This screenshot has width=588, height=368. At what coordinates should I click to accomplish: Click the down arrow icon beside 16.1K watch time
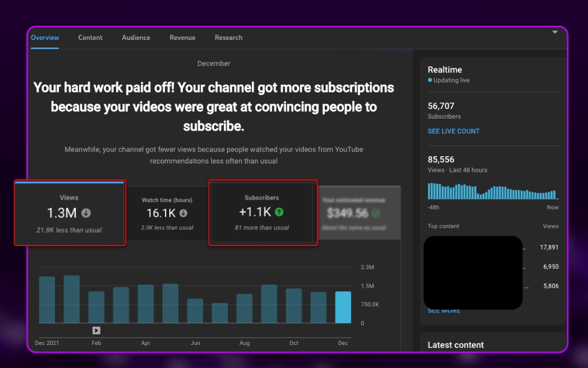click(183, 213)
